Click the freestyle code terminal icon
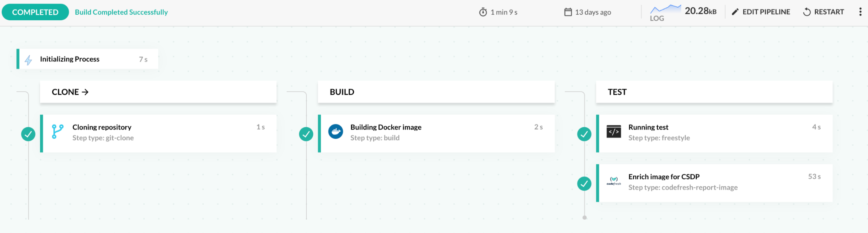868x233 pixels. coord(614,132)
